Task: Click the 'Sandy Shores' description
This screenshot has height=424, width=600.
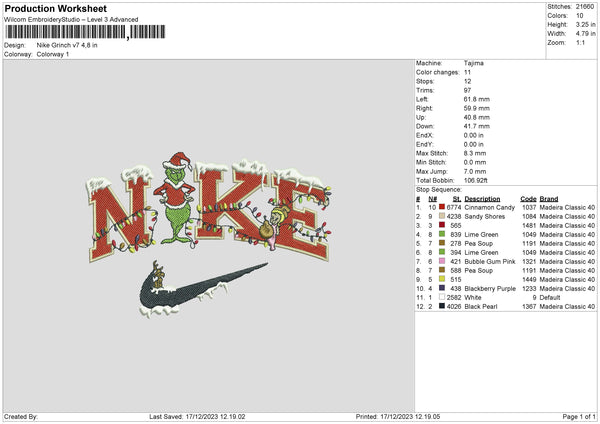Action: [484, 217]
